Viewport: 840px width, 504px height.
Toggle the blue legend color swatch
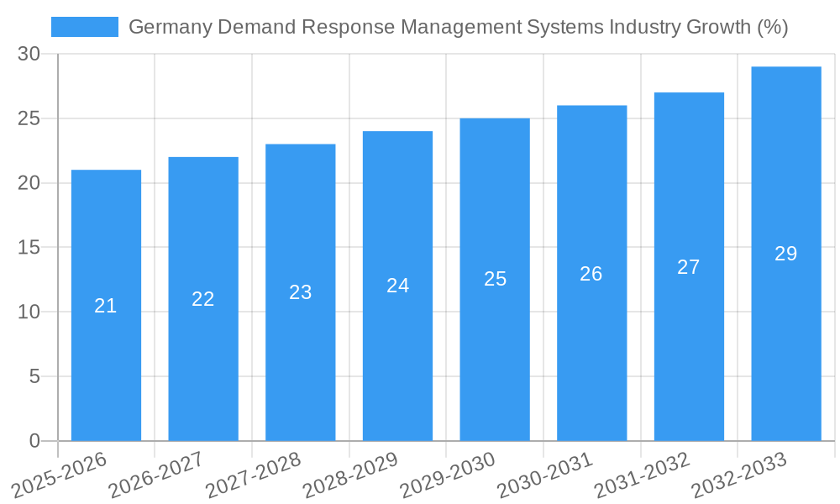pos(85,27)
